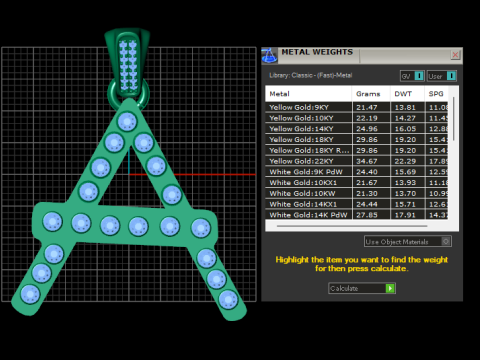Click the pendant bail with pave stones
Screen dimensions: 480x360
(128, 62)
